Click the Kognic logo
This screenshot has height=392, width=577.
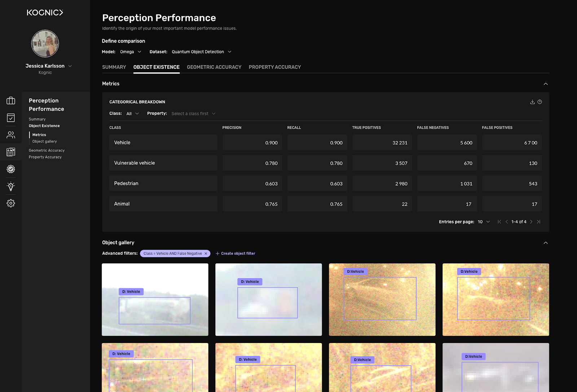45,13
